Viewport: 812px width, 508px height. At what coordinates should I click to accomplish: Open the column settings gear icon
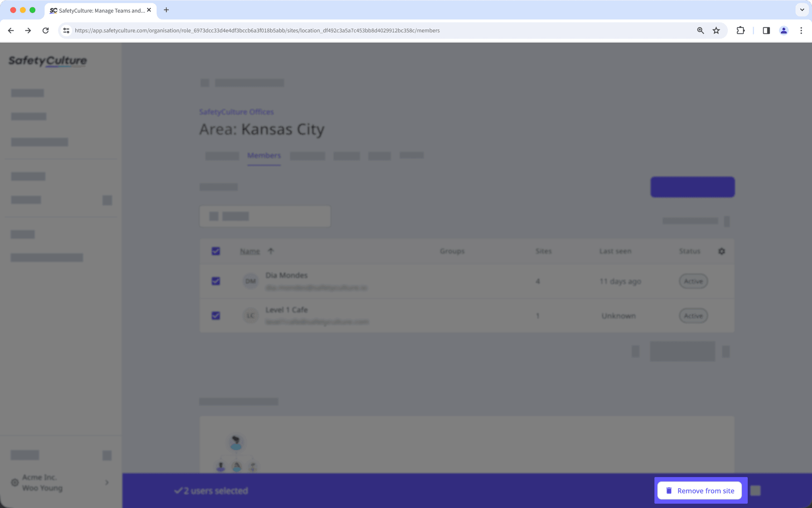[721, 251]
